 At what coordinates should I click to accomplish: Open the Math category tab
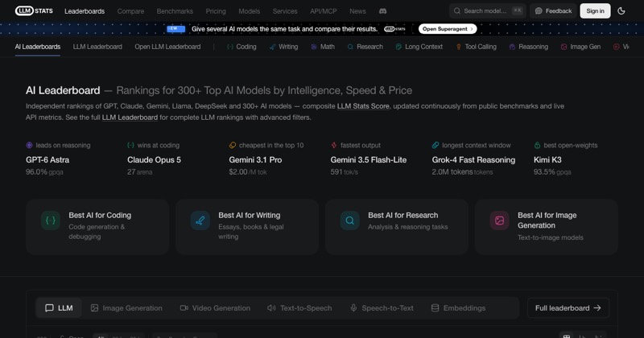[323, 47]
